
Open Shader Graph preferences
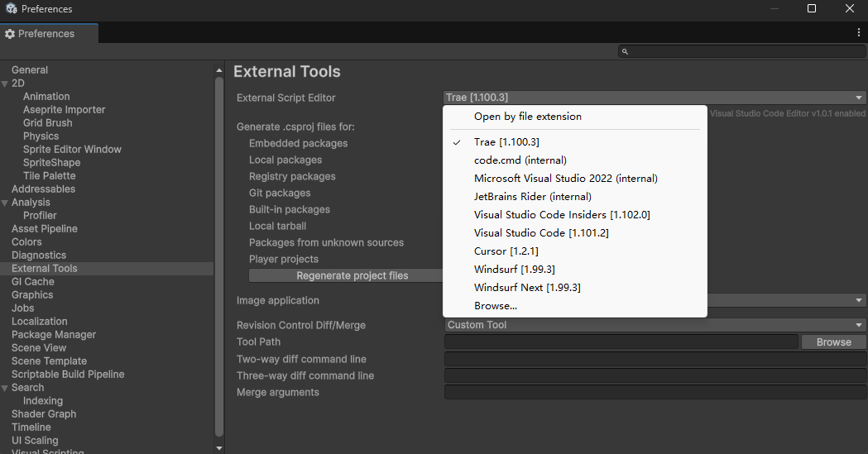pos(44,415)
